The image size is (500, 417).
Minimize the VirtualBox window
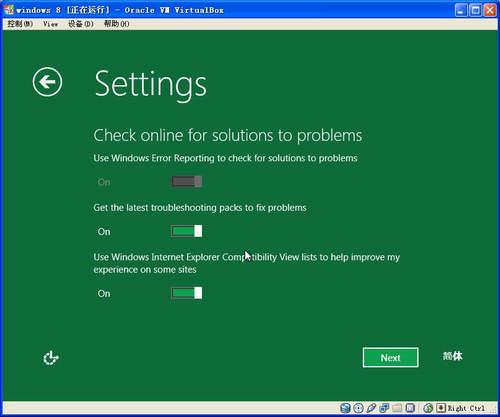pyautogui.click(x=461, y=10)
